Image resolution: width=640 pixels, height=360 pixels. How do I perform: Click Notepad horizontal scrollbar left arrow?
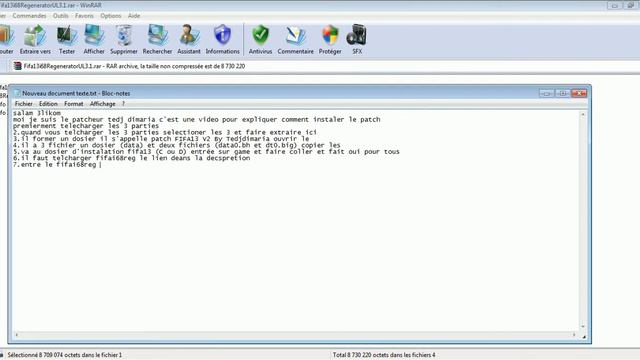[x=16, y=335]
